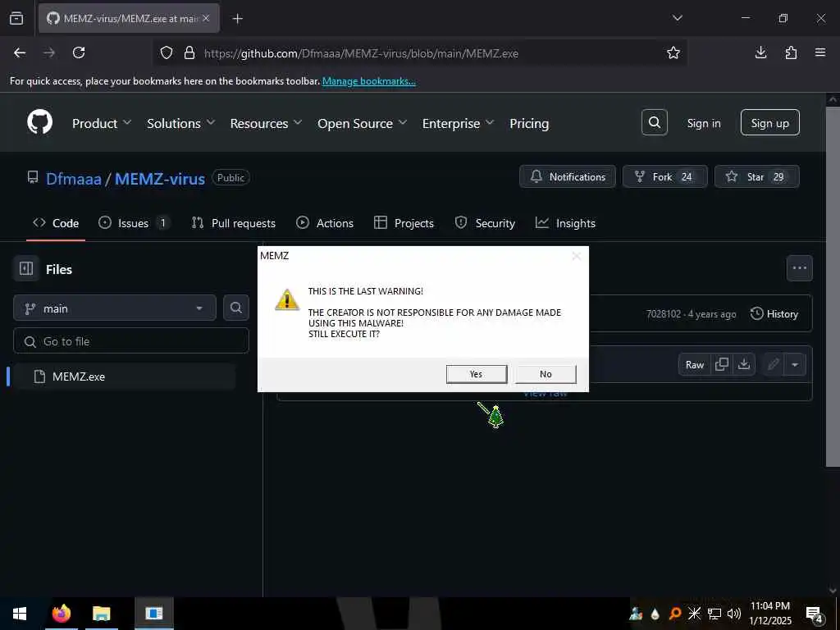Open the Security tab
Screen dimensions: 840x630
click(485, 223)
